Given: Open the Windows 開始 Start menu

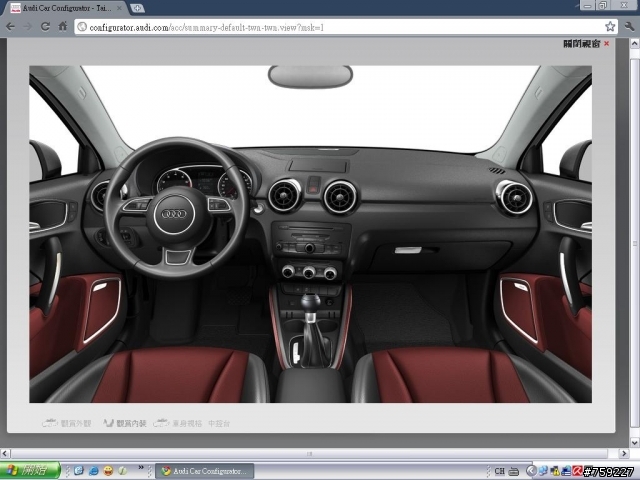Looking at the screenshot, I should pyautogui.click(x=30, y=471).
